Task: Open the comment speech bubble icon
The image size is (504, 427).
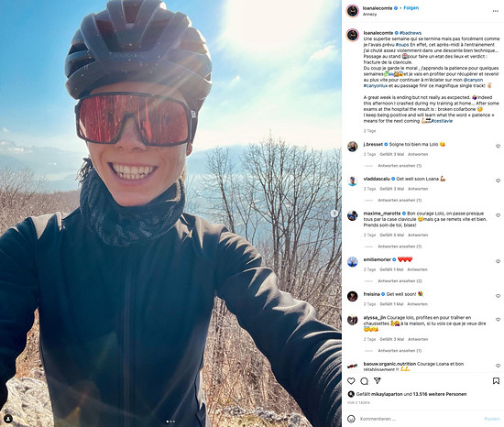Action: pos(364,381)
